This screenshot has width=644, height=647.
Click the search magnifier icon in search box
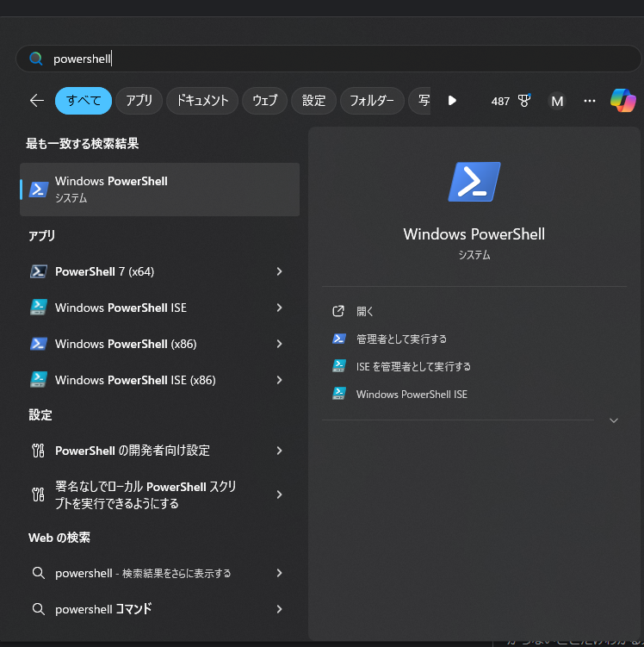tap(36, 59)
